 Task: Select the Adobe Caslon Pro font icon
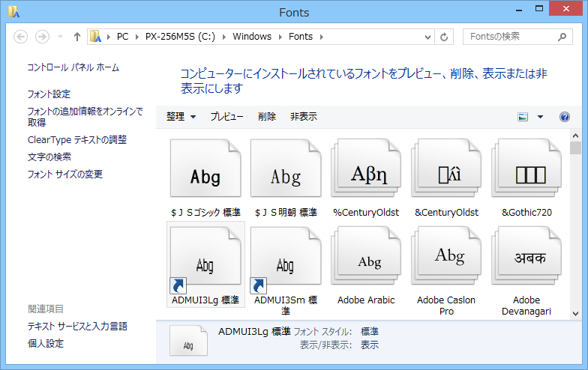(x=446, y=256)
